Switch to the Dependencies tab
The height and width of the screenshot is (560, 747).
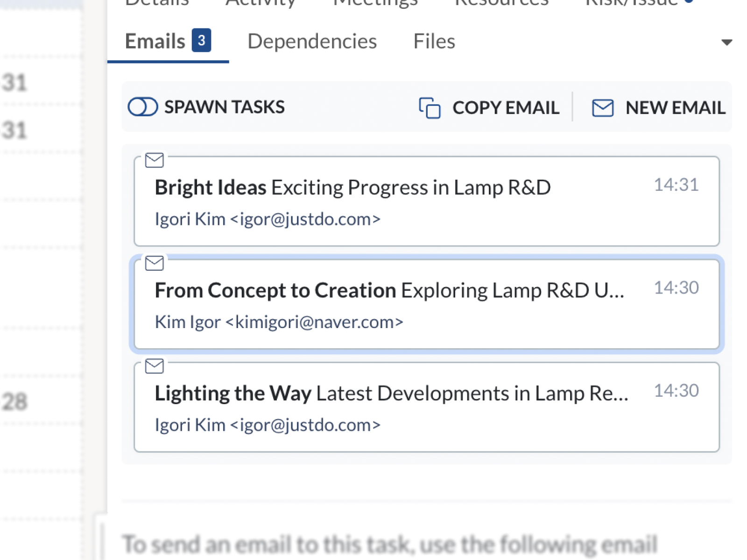(x=312, y=42)
